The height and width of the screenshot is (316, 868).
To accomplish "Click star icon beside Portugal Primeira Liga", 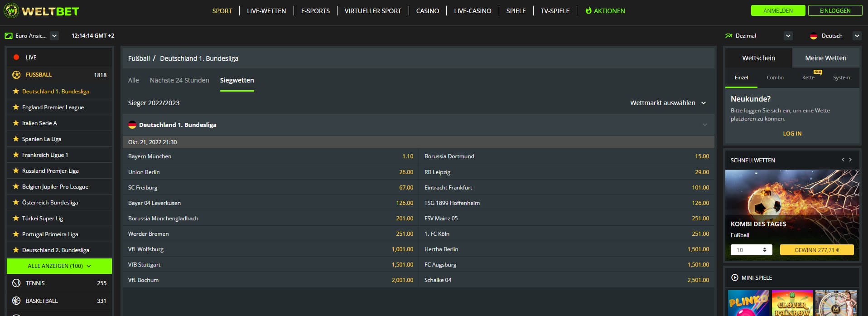I will coord(16,234).
